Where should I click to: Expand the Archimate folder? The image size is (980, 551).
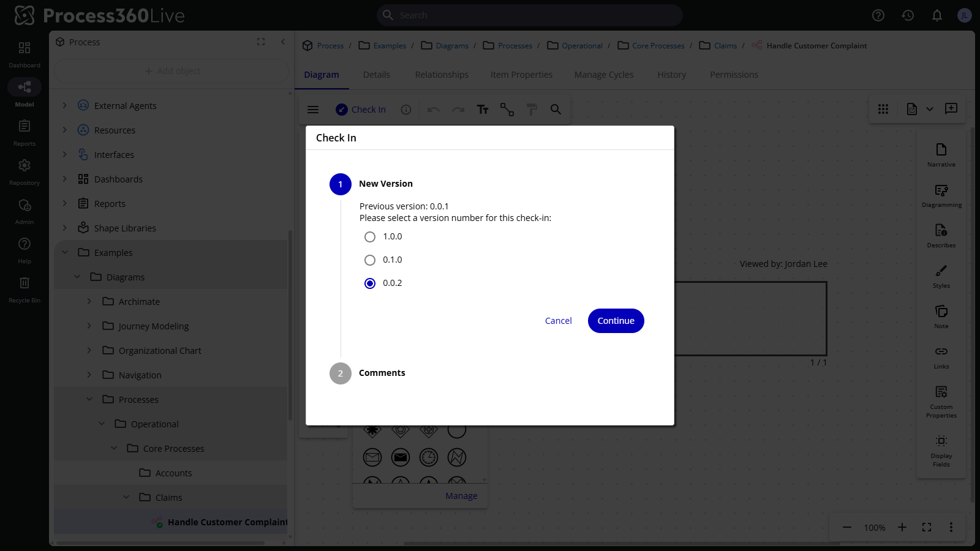coord(89,301)
